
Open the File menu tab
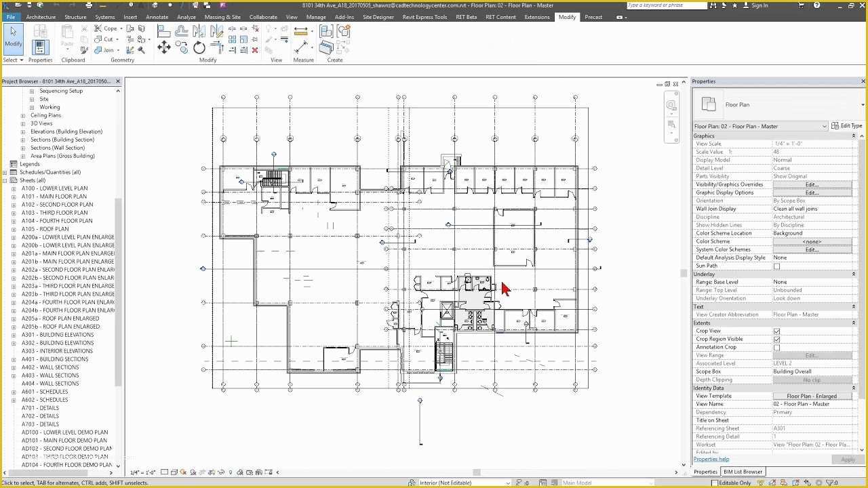tap(10, 17)
